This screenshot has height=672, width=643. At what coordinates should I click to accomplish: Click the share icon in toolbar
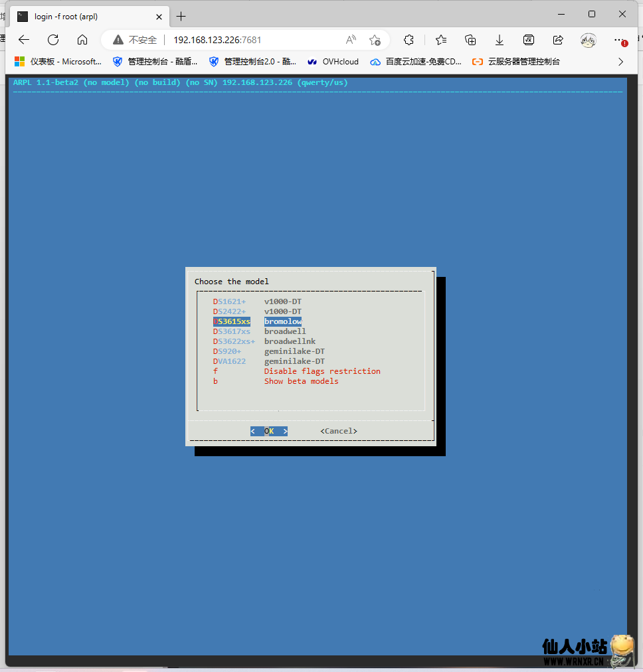tap(558, 40)
